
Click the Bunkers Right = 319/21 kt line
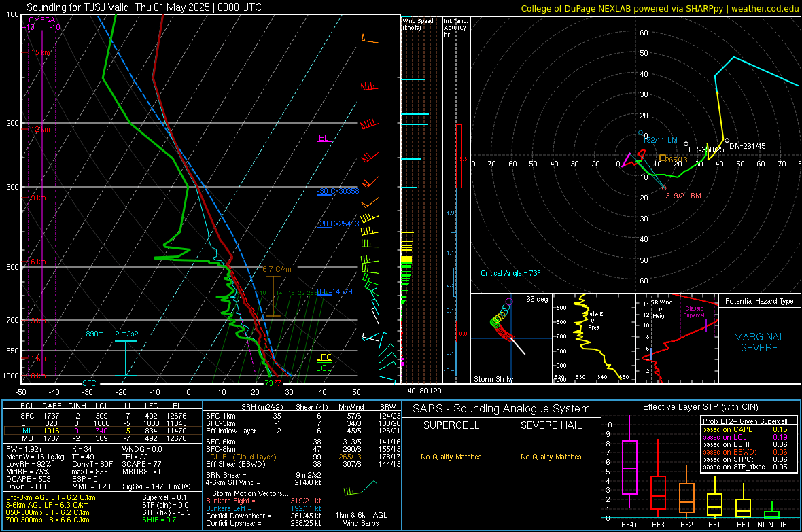pos(264,501)
